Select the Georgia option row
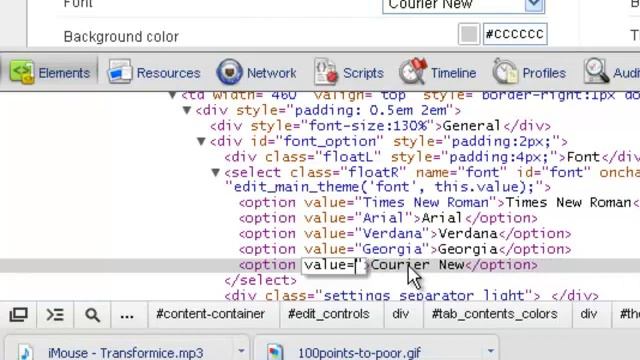The width and height of the screenshot is (640, 360). coord(405,249)
